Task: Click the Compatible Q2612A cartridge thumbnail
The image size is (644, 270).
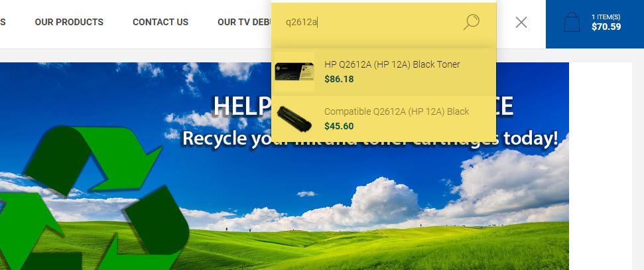Action: [294, 119]
